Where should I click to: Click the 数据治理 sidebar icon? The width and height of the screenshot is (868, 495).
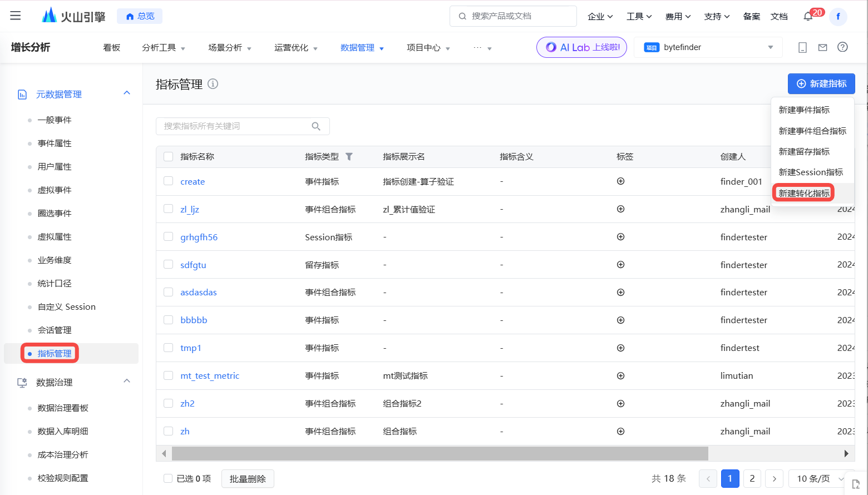pyautogui.click(x=22, y=383)
